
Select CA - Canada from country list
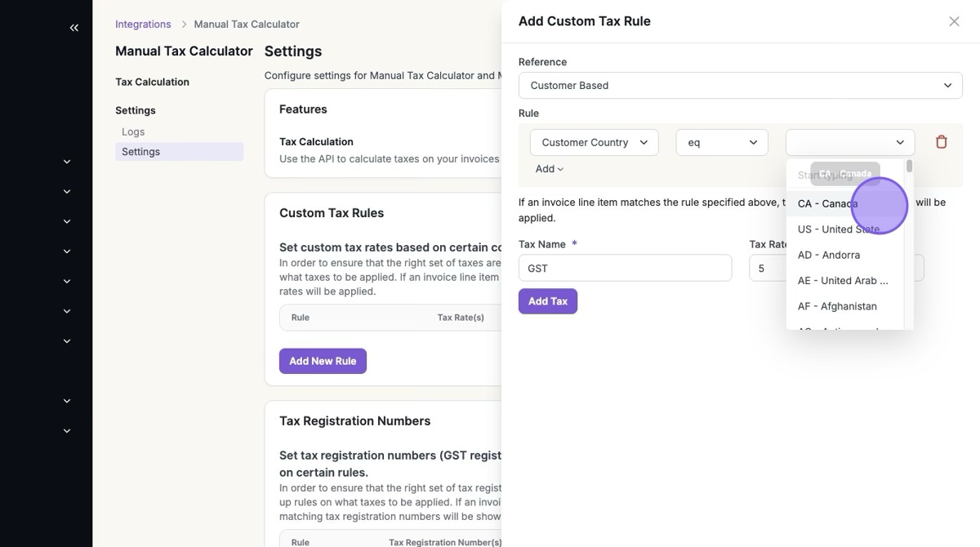pos(827,203)
